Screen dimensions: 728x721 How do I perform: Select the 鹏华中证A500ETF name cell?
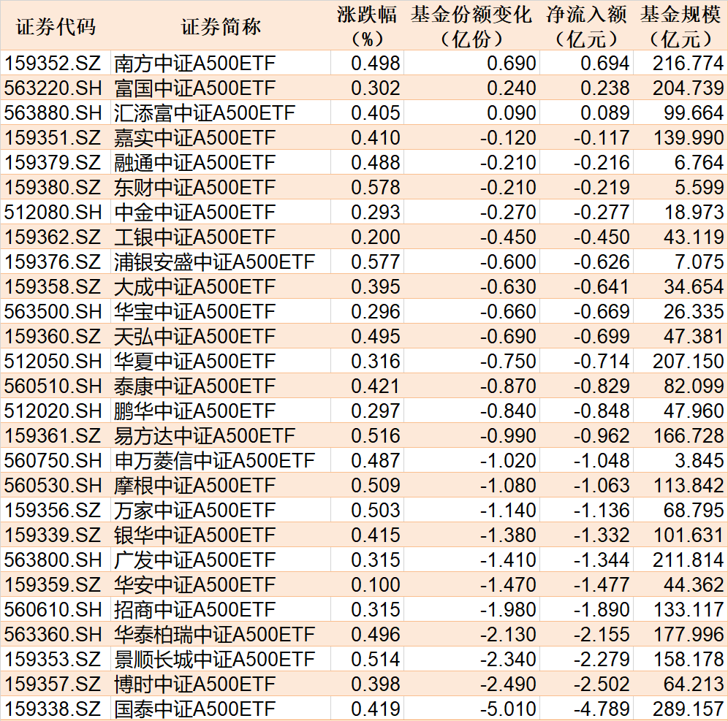[x=221, y=411]
